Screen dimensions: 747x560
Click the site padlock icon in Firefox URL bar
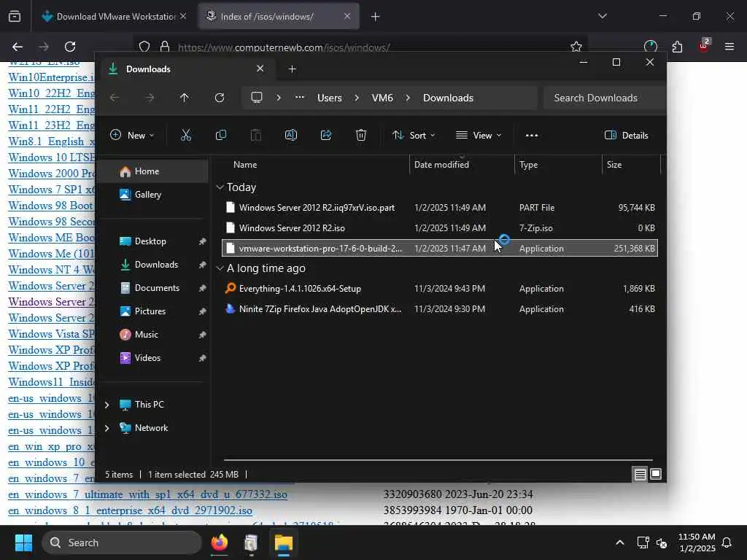(165, 47)
